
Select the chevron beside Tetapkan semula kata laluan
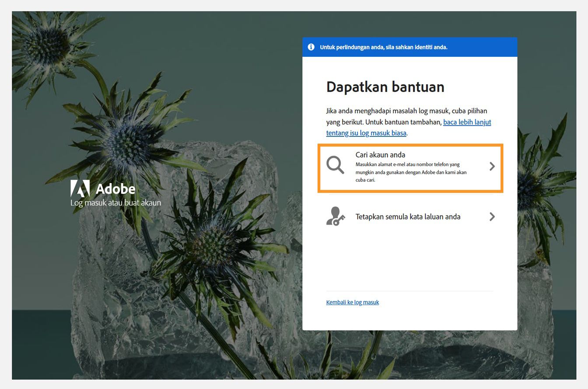click(492, 216)
